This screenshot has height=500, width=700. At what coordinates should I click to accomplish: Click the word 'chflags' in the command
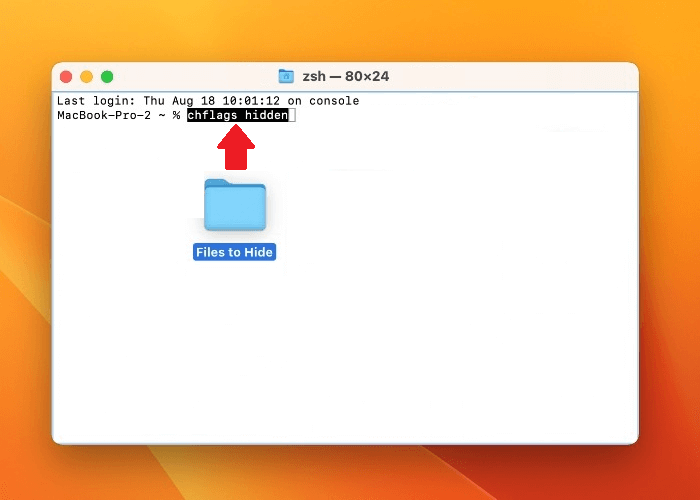(208, 116)
